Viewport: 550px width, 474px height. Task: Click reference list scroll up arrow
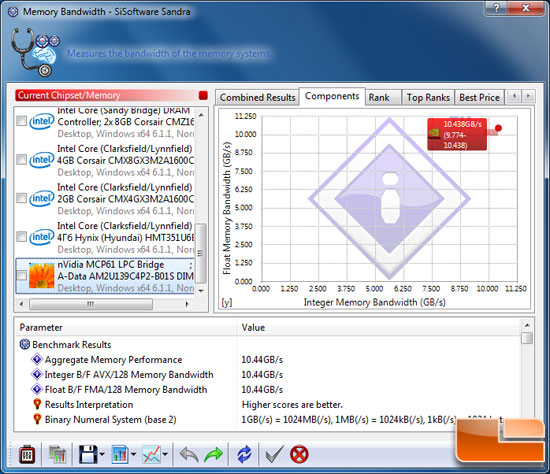(201, 115)
